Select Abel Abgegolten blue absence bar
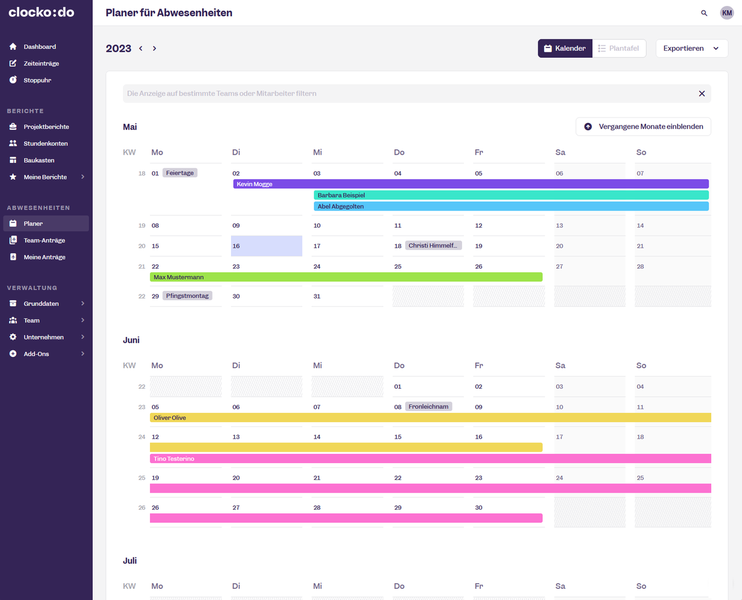The width and height of the screenshot is (742, 600). coord(511,206)
